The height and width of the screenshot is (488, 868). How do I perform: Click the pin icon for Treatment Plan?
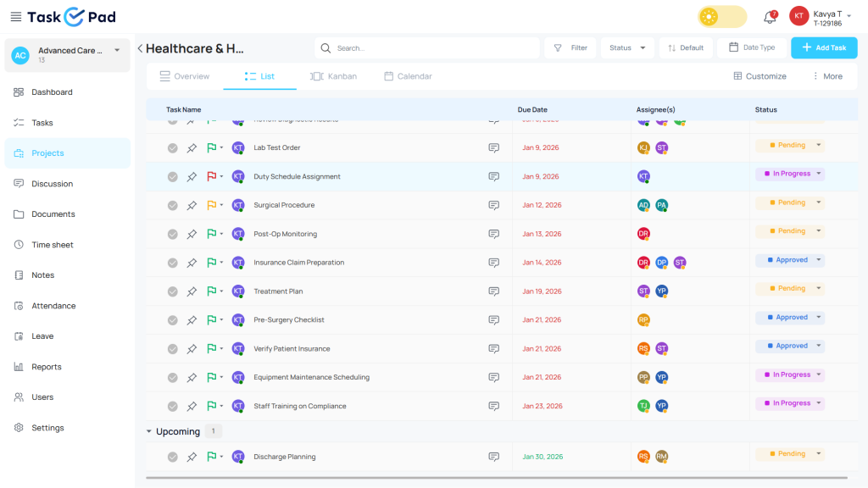point(192,291)
